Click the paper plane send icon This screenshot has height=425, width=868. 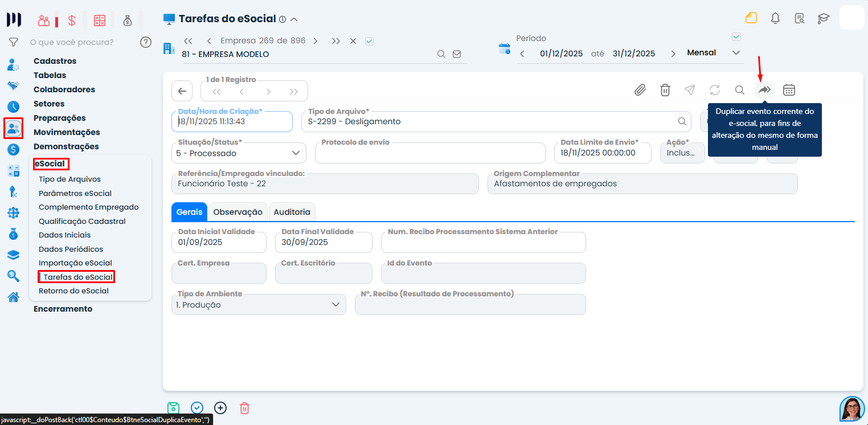coord(690,90)
